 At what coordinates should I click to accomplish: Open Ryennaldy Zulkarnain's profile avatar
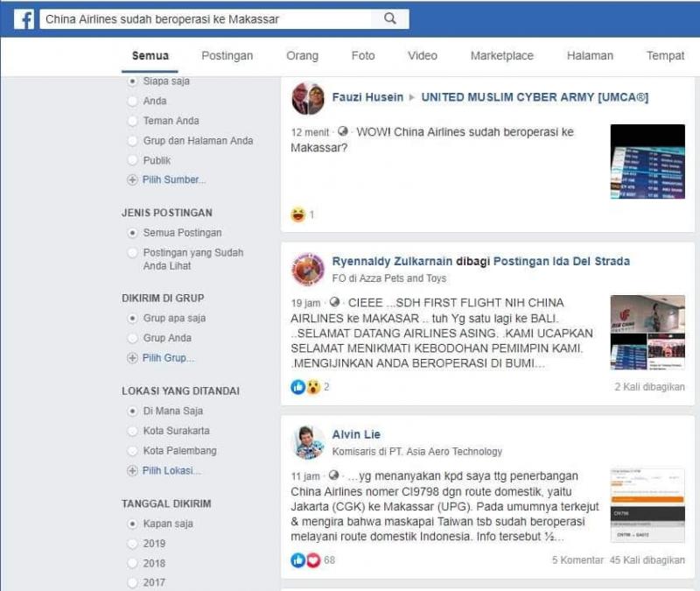[x=308, y=269]
